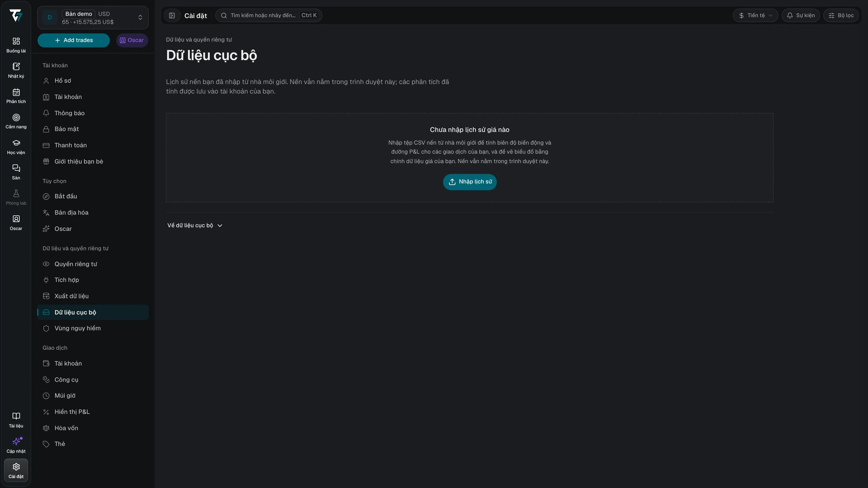Open Thẻ tags settings
This screenshot has width=868, height=488.
pos(93,444)
